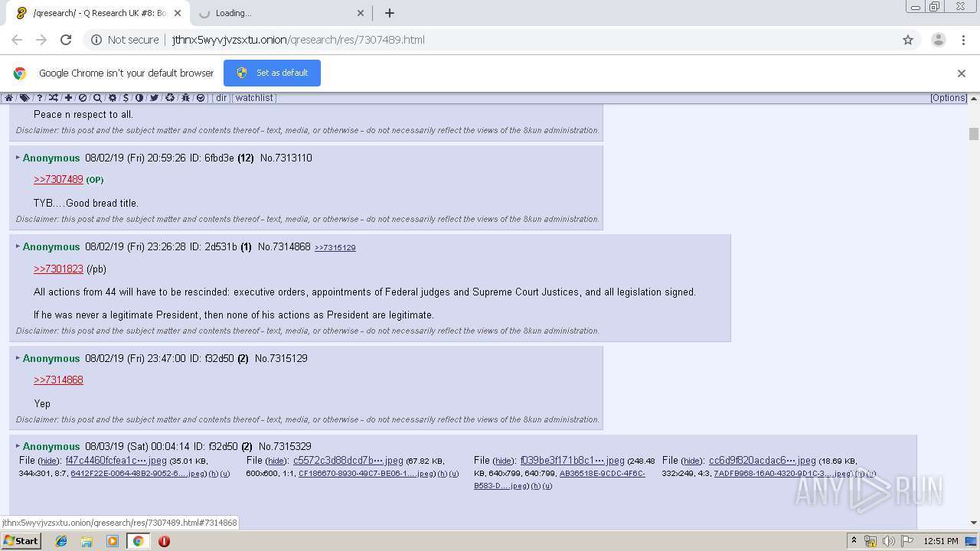The height and width of the screenshot is (551, 980).
Task: Click the Set as default button
Action: click(272, 73)
